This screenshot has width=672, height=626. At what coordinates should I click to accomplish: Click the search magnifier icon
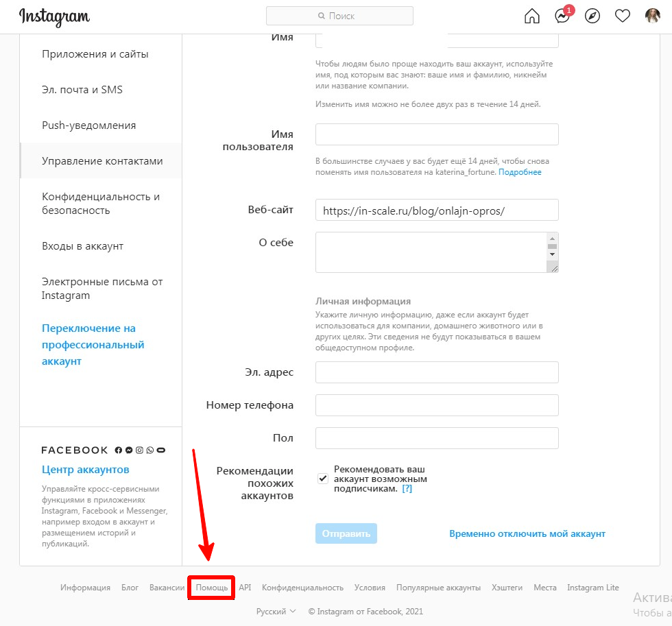[322, 16]
